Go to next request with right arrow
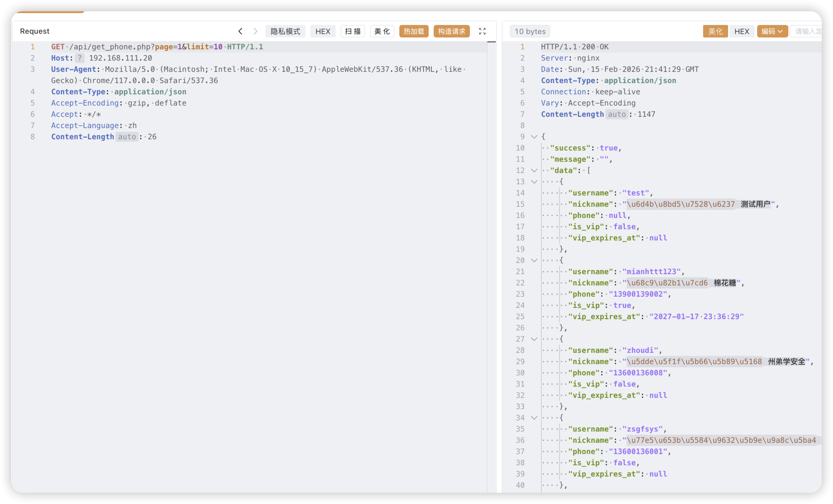Image resolution: width=833 pixels, height=504 pixels. pos(255,32)
